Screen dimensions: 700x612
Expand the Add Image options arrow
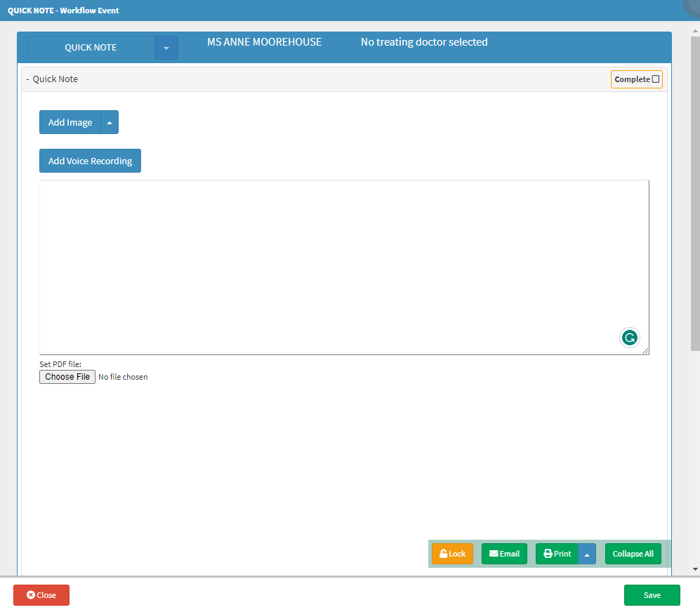click(x=110, y=122)
